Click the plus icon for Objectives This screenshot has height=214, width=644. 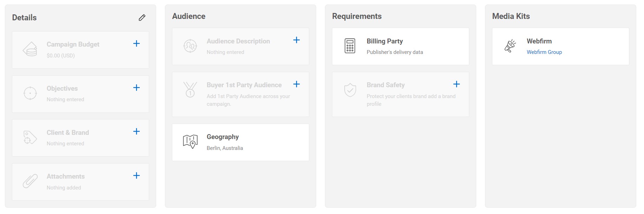(x=137, y=88)
